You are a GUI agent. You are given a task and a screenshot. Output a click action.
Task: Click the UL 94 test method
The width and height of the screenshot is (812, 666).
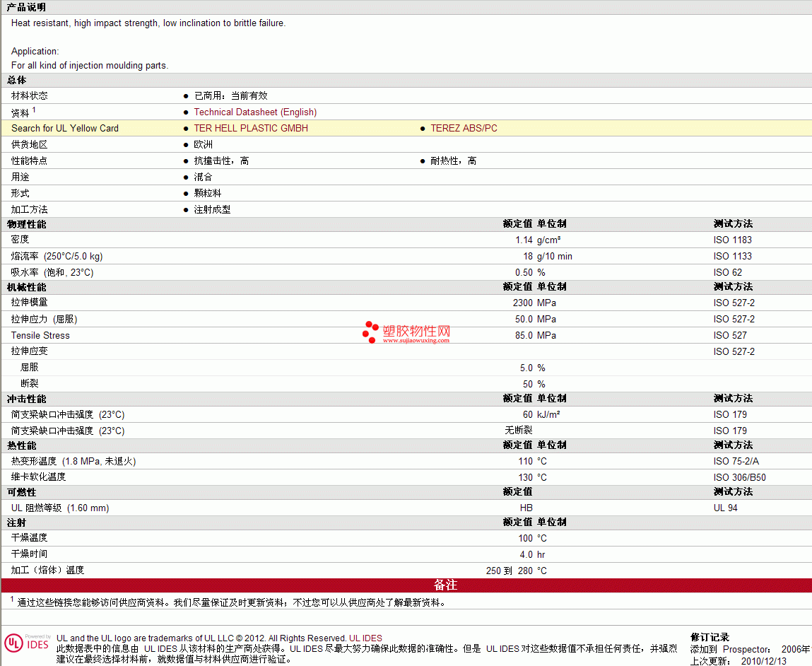click(726, 508)
